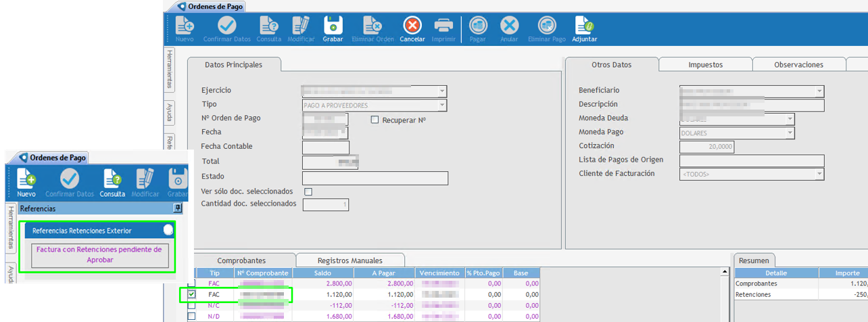Click the Cotización field showing 20,0000
868x322 pixels.
pos(706,147)
